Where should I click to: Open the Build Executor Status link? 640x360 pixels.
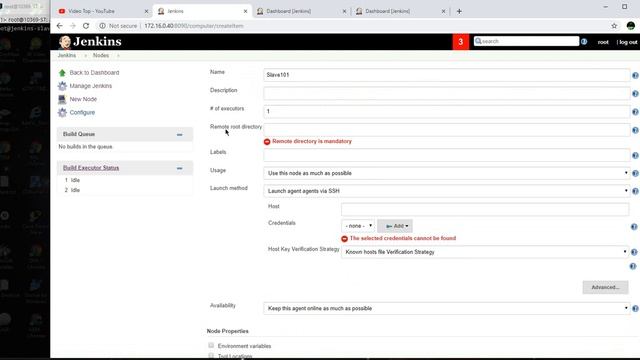click(x=91, y=168)
